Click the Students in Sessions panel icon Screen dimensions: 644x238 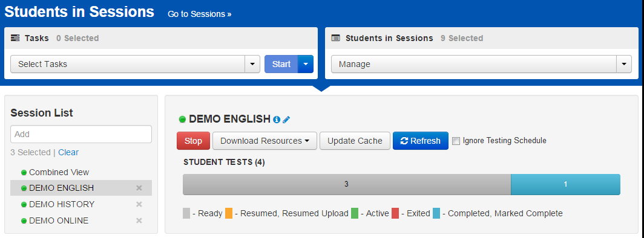336,38
